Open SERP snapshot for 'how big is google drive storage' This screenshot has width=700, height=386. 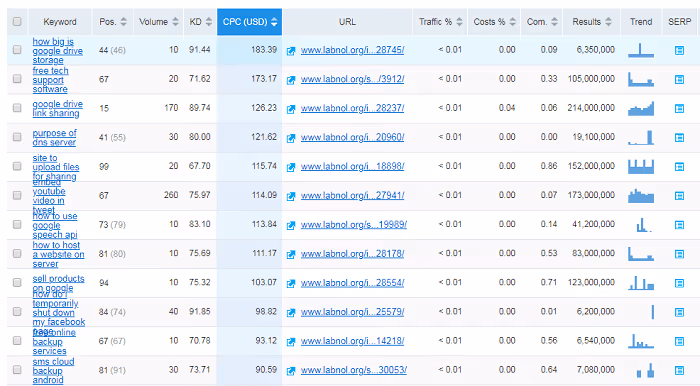(679, 50)
